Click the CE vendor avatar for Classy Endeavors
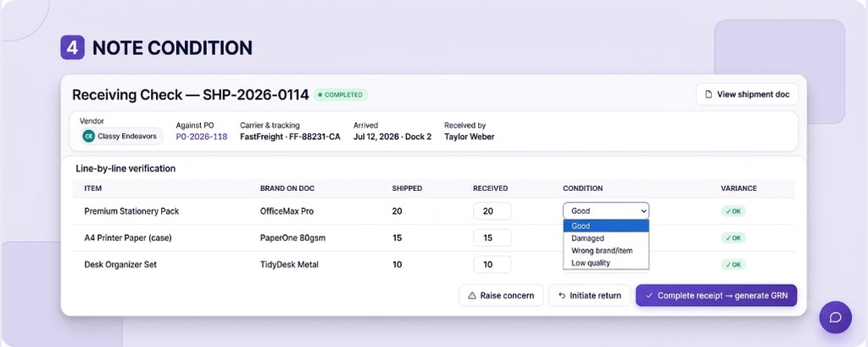 pyautogui.click(x=88, y=136)
